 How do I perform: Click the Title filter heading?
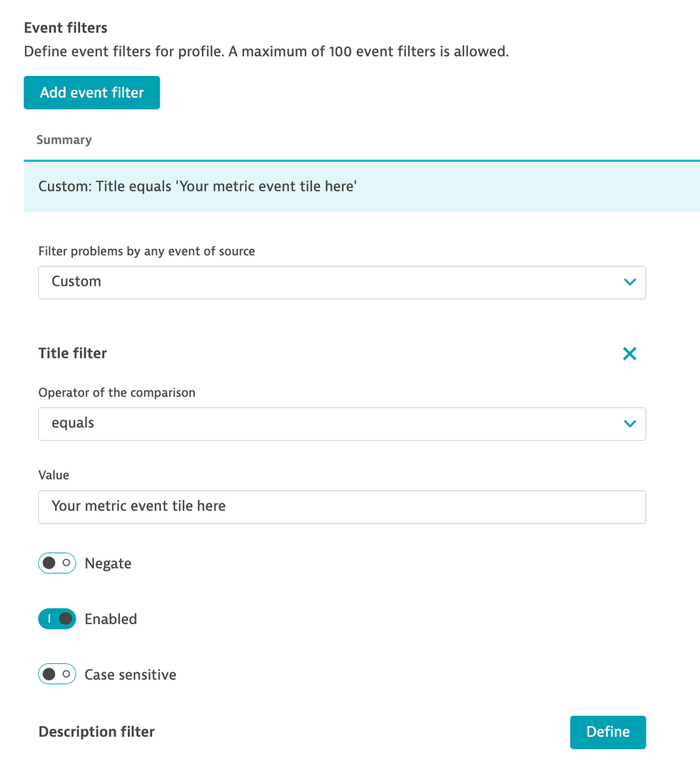pyautogui.click(x=73, y=353)
